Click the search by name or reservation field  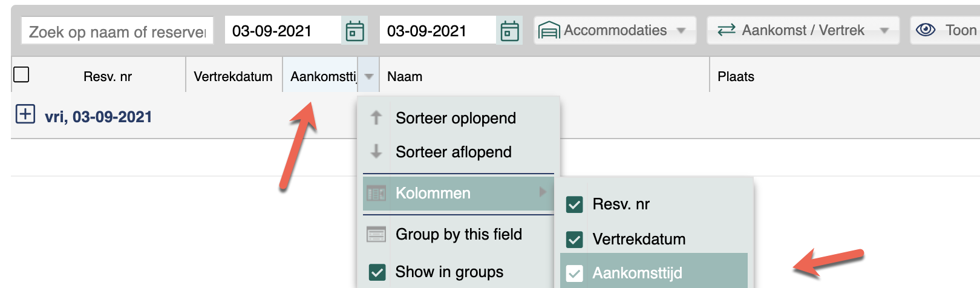tap(117, 31)
